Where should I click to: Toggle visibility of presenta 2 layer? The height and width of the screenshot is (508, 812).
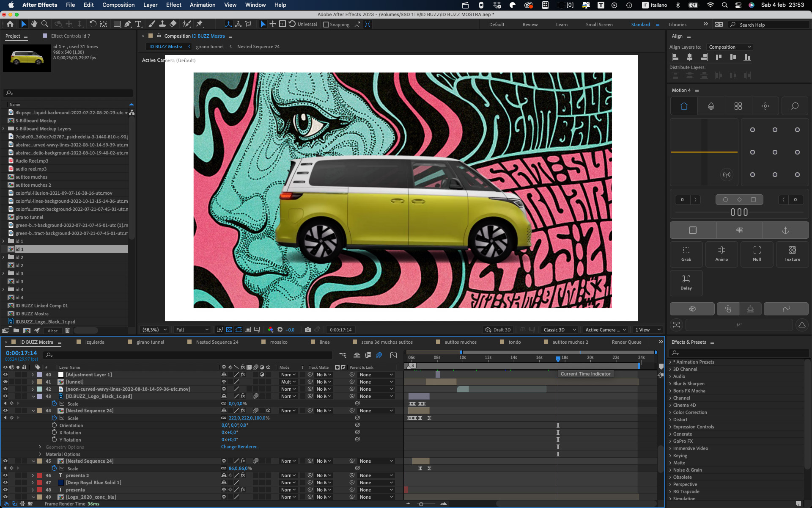coord(5,475)
